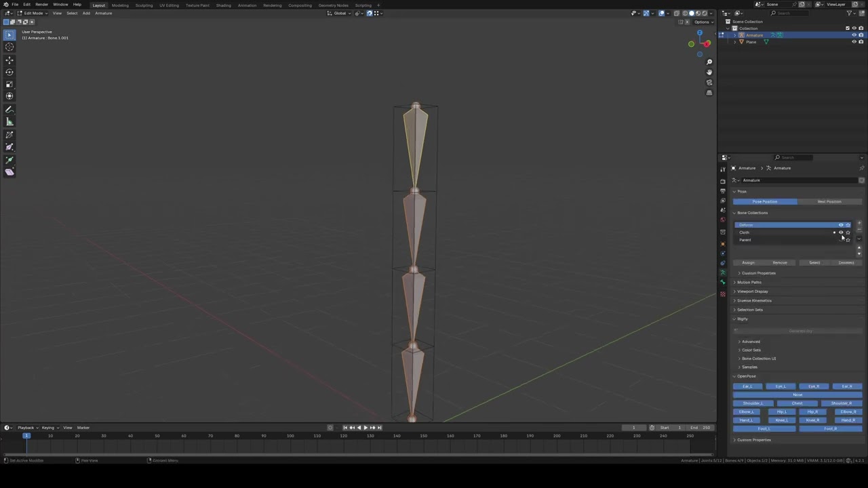868x488 pixels.
Task: Click the bone collection Select button
Action: click(814, 263)
